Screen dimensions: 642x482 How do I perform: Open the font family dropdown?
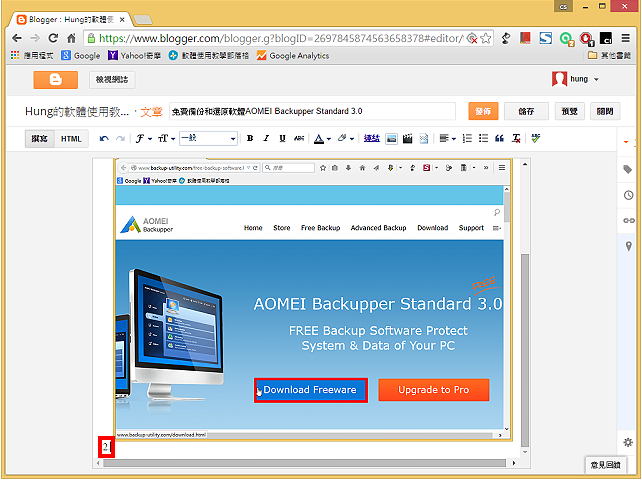143,138
